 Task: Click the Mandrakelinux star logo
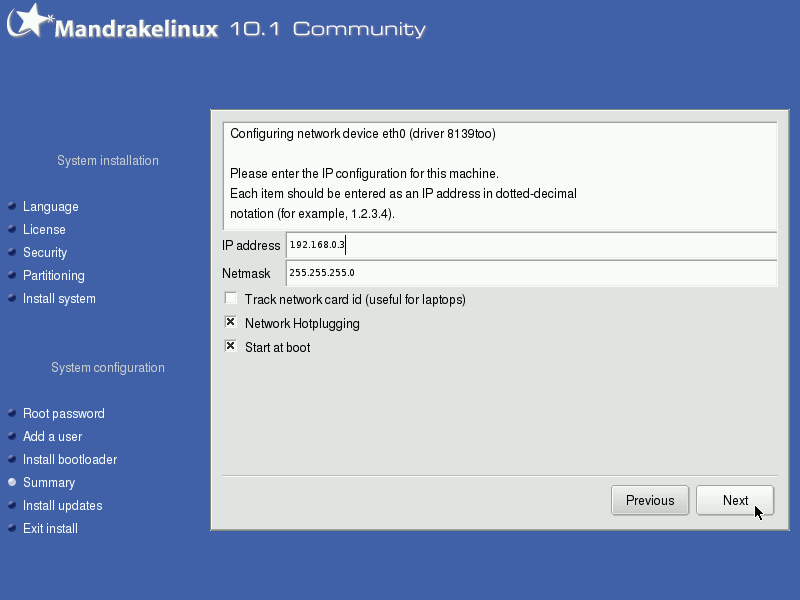[x=30, y=20]
